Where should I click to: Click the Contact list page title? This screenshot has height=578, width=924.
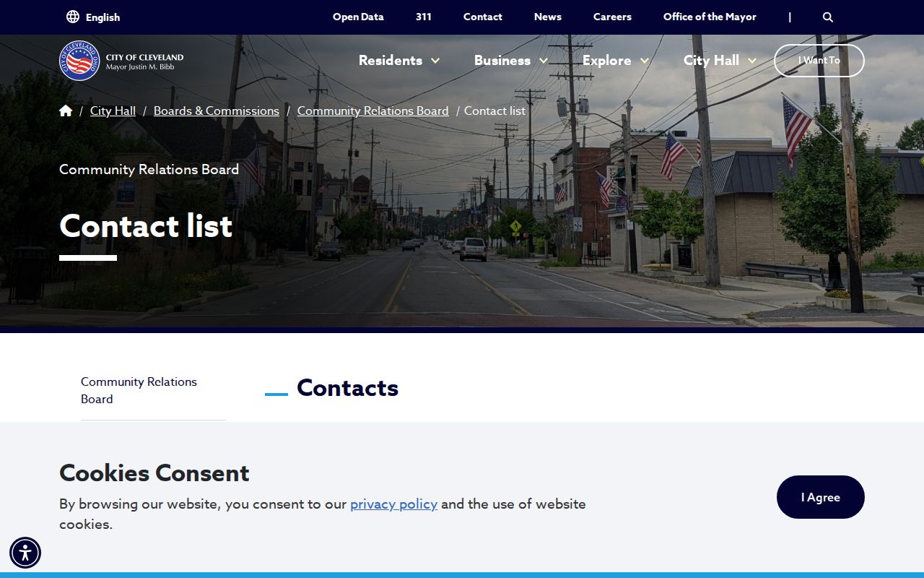(146, 225)
